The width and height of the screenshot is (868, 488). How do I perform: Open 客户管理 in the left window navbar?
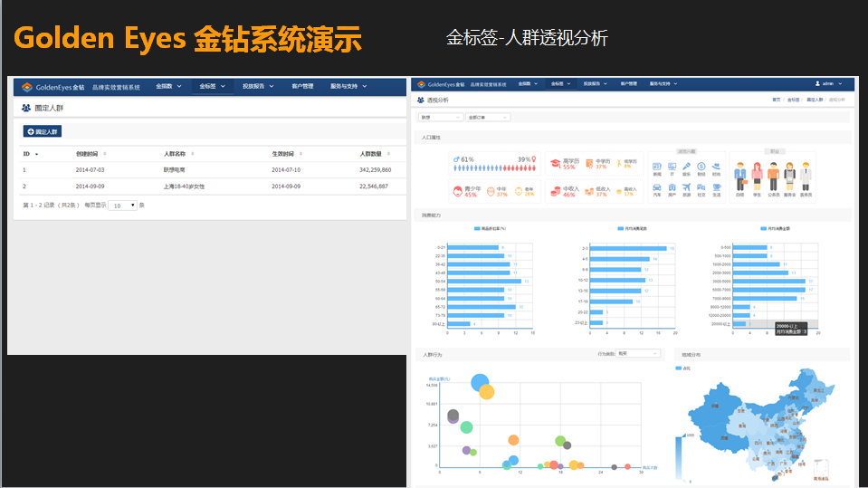[x=302, y=86]
